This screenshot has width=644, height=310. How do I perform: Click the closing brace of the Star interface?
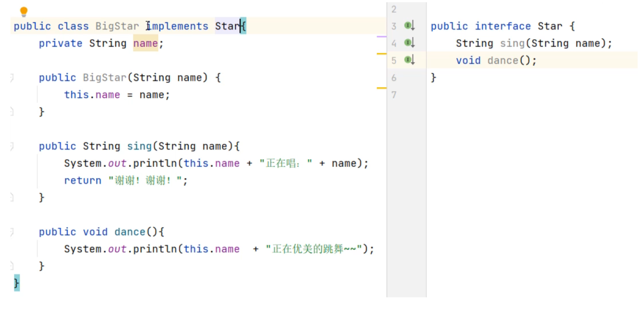tap(433, 78)
